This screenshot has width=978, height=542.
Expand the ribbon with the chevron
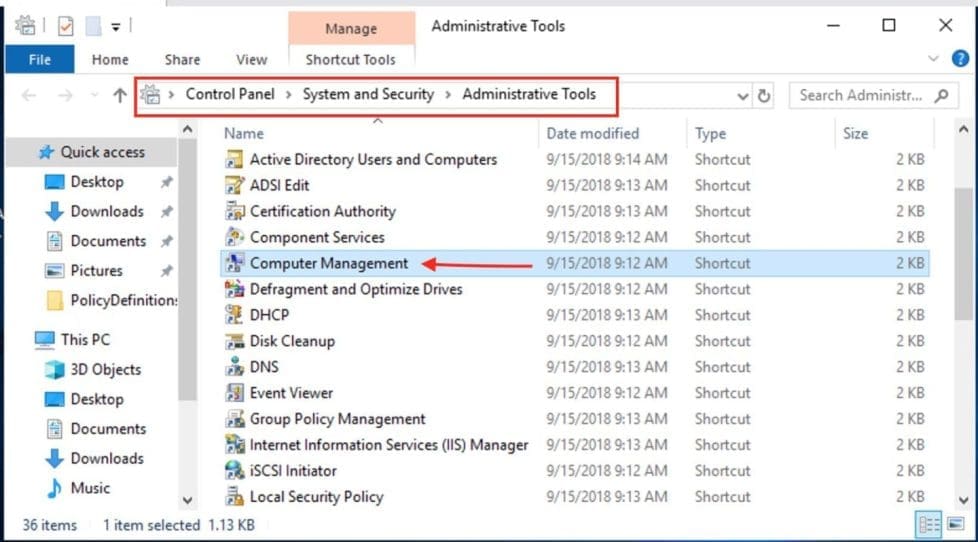[x=934, y=59]
